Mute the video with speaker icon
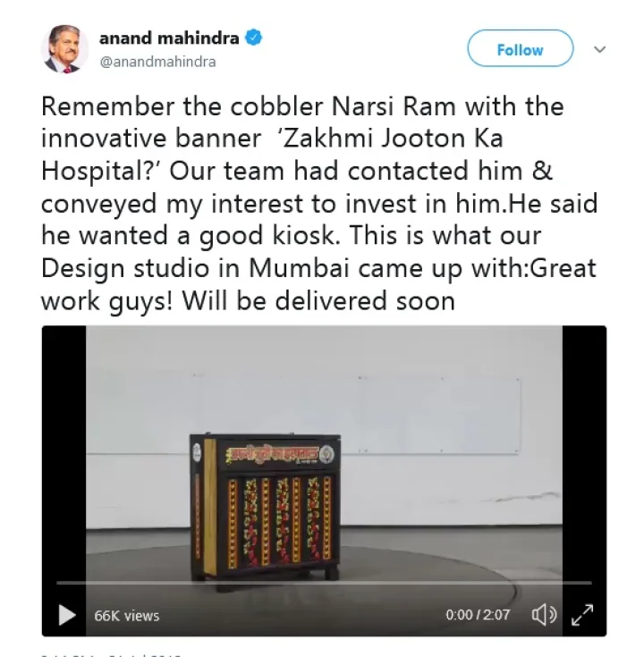This screenshot has height=657, width=644. 544,615
